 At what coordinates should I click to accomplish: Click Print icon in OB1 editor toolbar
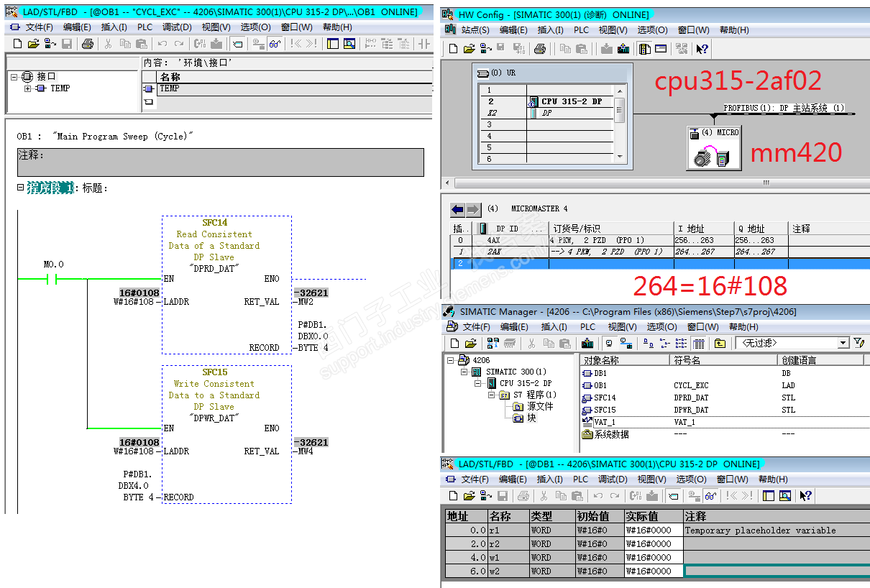click(x=88, y=44)
